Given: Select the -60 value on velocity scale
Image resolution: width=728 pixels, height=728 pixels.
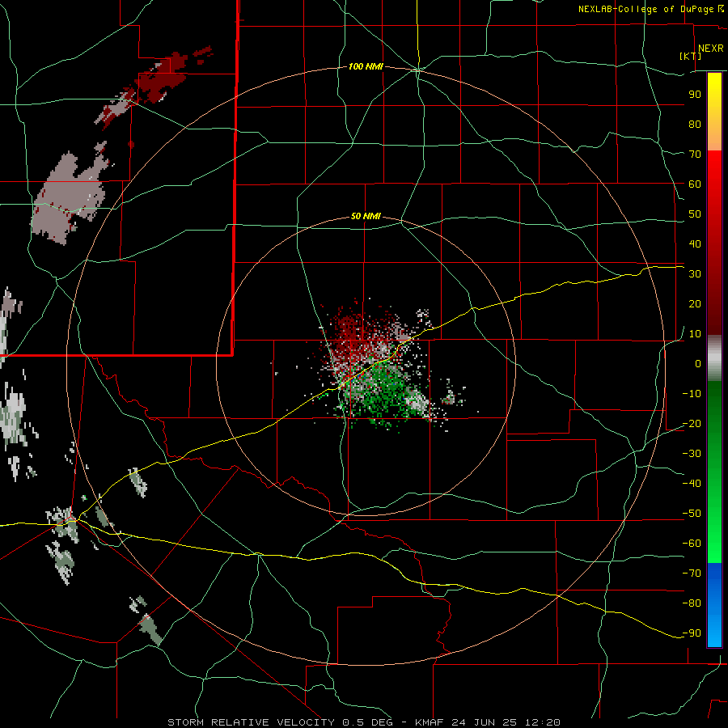Looking at the screenshot, I should coord(692,544).
